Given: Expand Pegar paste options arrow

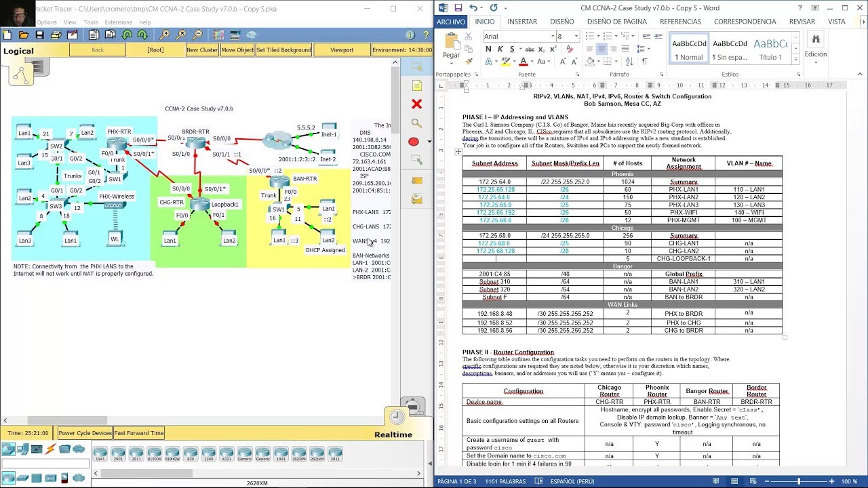Looking at the screenshot, I should pos(451,64).
